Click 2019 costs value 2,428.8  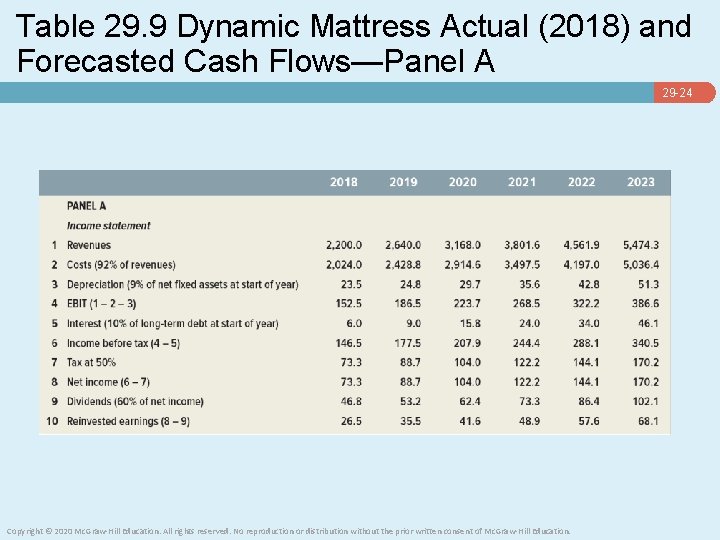point(403,265)
